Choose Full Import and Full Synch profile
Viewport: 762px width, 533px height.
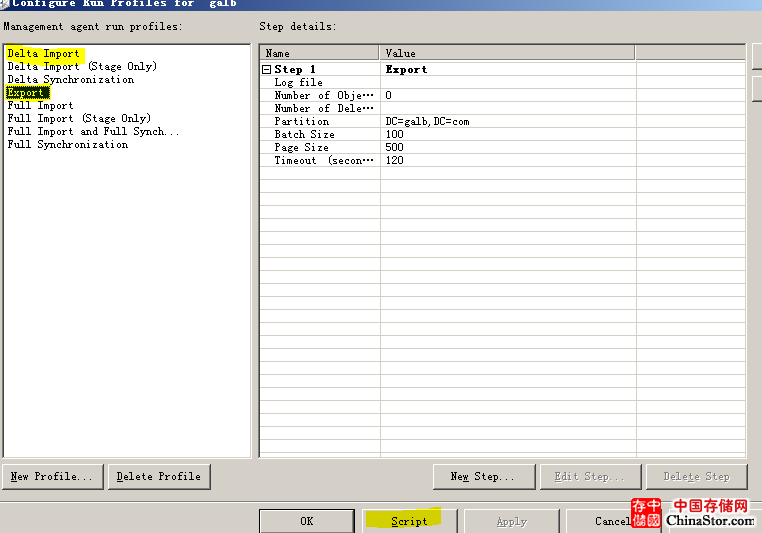(x=93, y=132)
